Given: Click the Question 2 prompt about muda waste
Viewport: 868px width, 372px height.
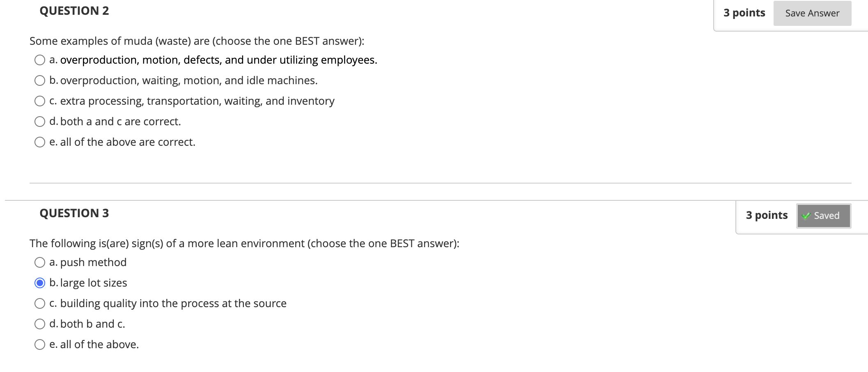Looking at the screenshot, I should point(196,41).
